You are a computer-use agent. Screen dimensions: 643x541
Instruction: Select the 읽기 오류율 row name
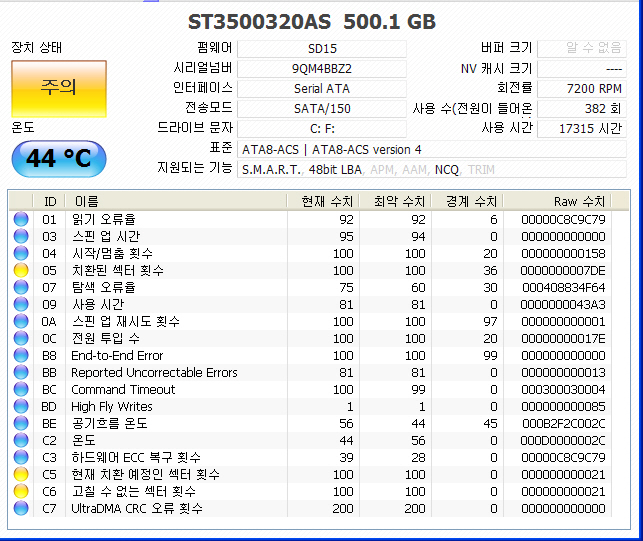pos(103,219)
